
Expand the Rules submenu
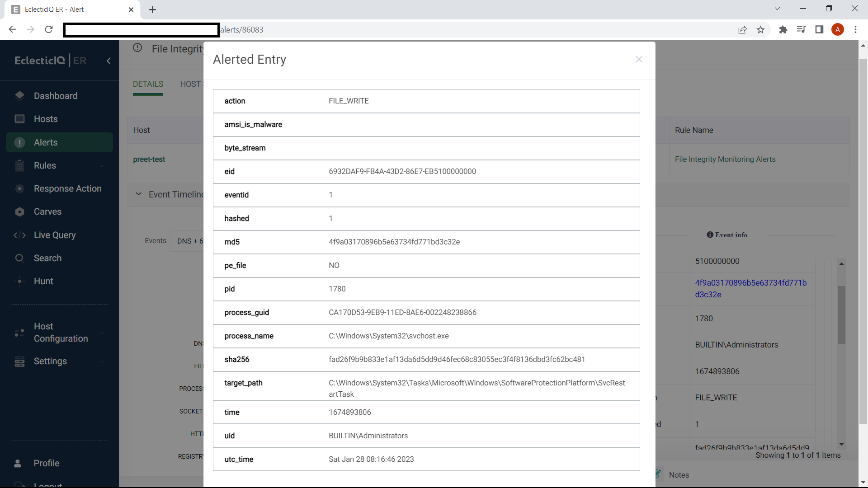click(102, 166)
